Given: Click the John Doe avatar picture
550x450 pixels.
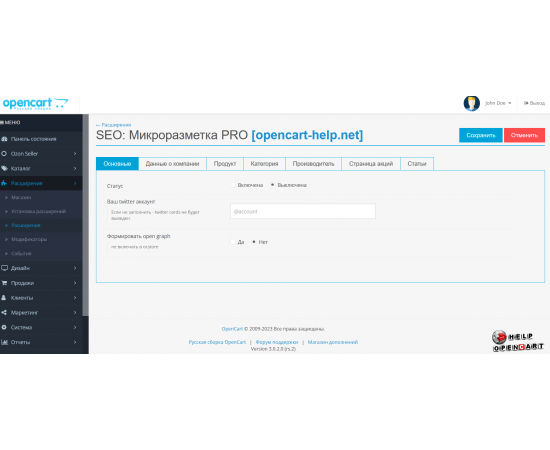Looking at the screenshot, I should pyautogui.click(x=471, y=103).
